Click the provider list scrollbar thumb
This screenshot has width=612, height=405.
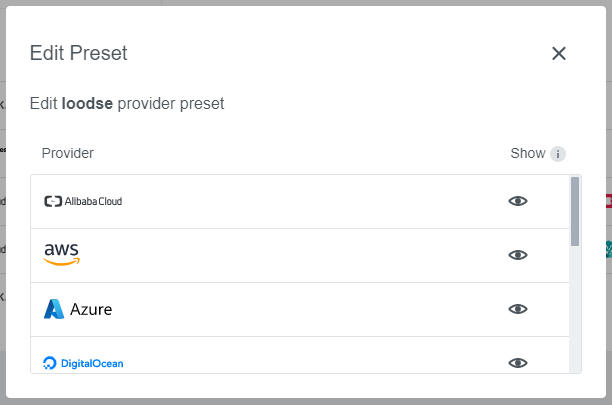575,211
